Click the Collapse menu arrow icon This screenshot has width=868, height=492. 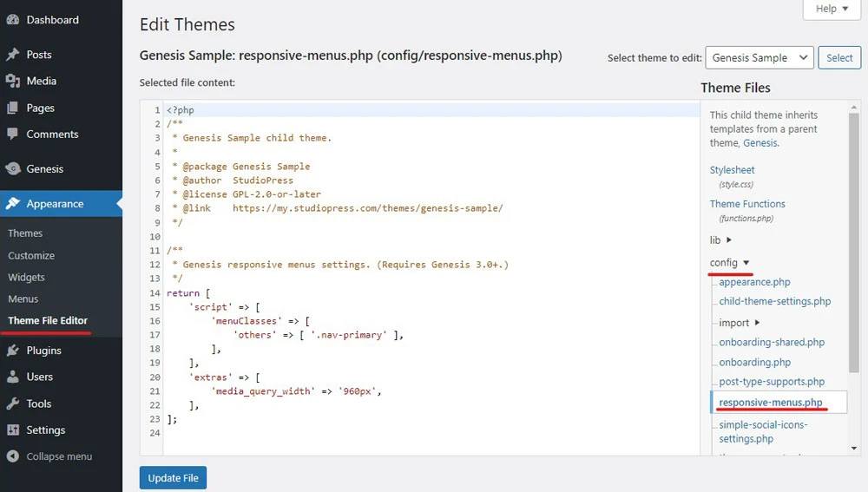(13, 456)
